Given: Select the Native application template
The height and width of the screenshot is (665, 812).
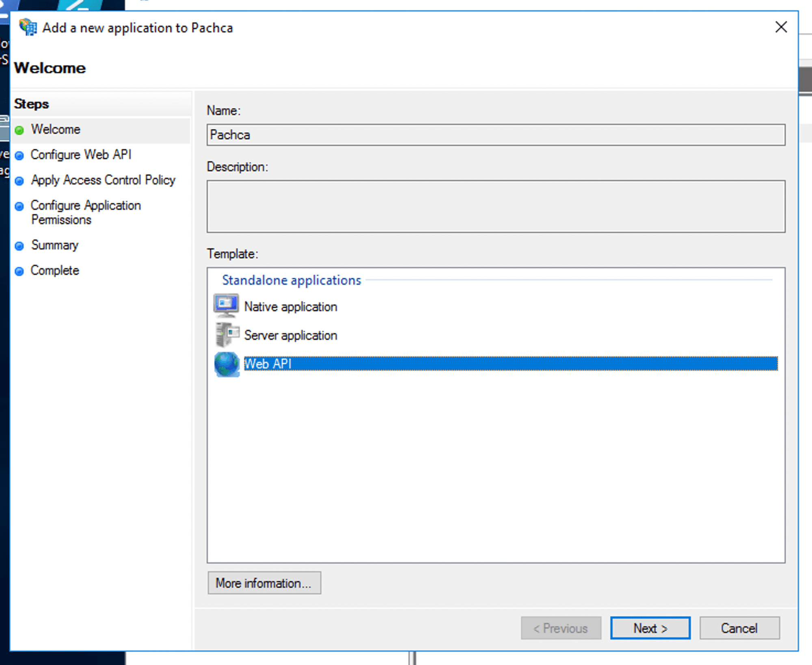Looking at the screenshot, I should pos(291,307).
